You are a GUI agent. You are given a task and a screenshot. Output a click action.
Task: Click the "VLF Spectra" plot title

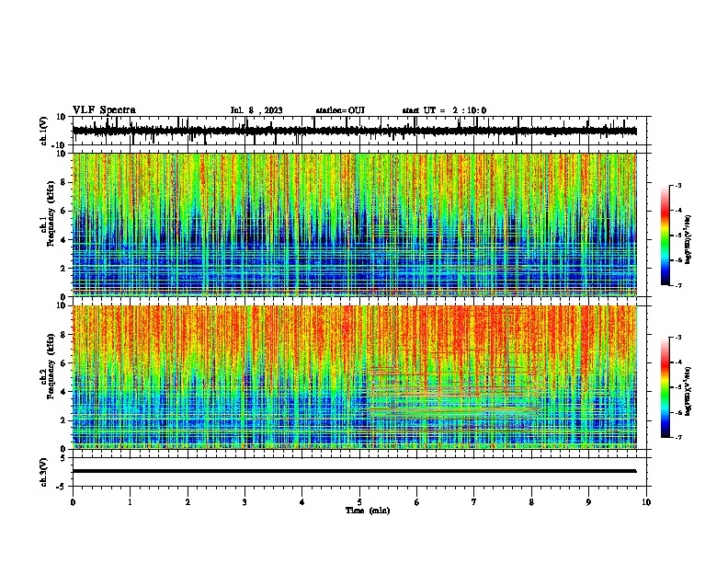point(104,110)
